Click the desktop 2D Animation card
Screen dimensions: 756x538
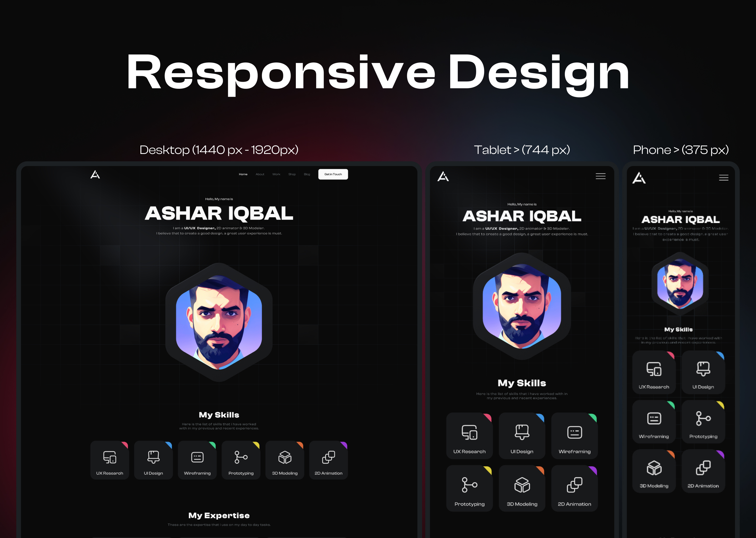[x=328, y=460]
